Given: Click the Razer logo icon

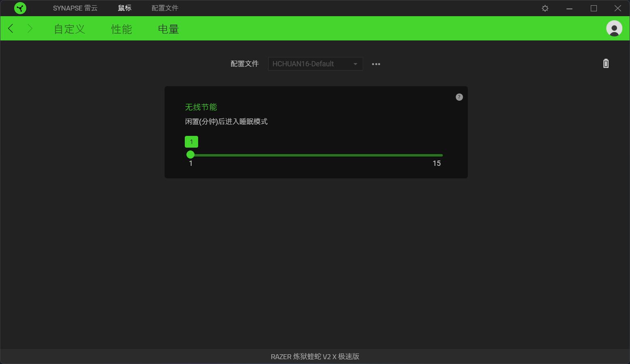Looking at the screenshot, I should coord(20,8).
